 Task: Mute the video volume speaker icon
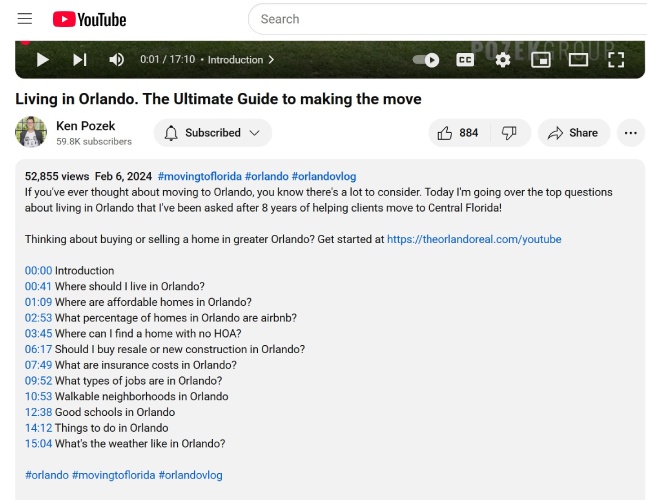(116, 60)
